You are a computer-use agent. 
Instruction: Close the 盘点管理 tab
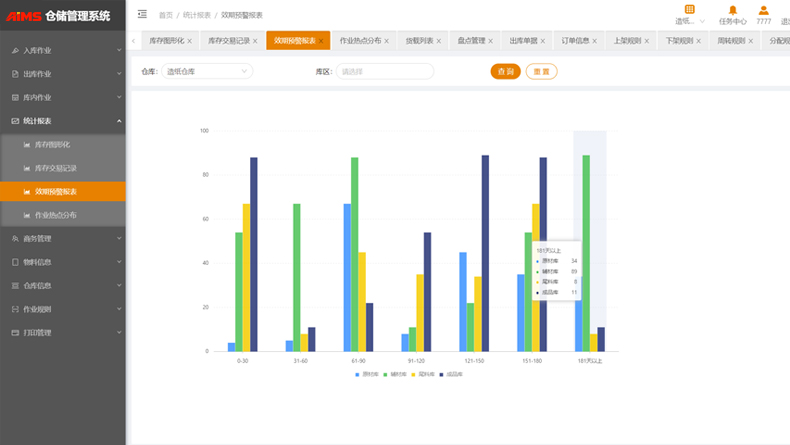[x=491, y=41]
